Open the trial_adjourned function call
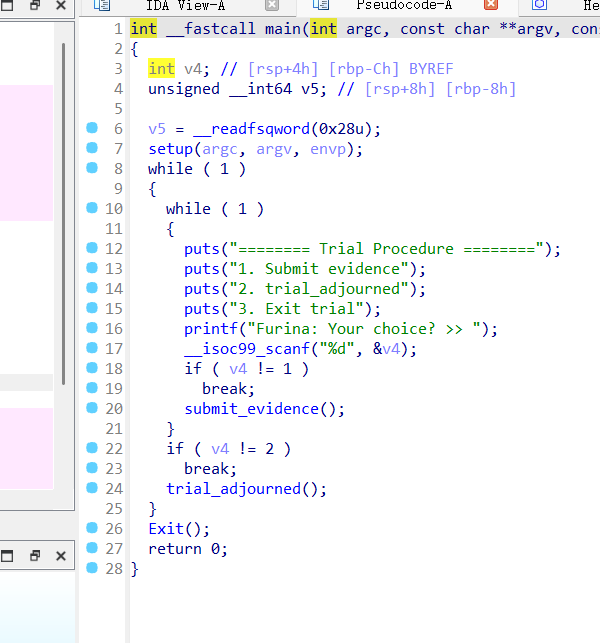The height and width of the screenshot is (643, 600). pyautogui.click(x=233, y=489)
